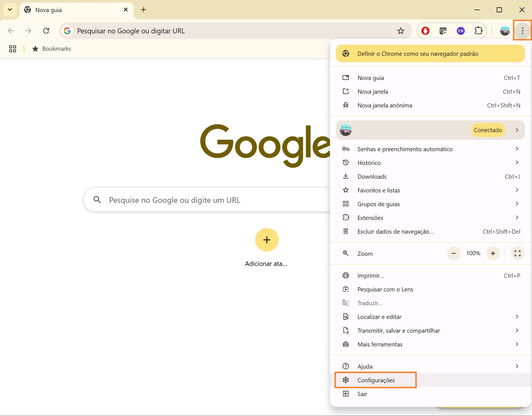
Task: Expand Grupos de guias submenu
Action: [431, 204]
